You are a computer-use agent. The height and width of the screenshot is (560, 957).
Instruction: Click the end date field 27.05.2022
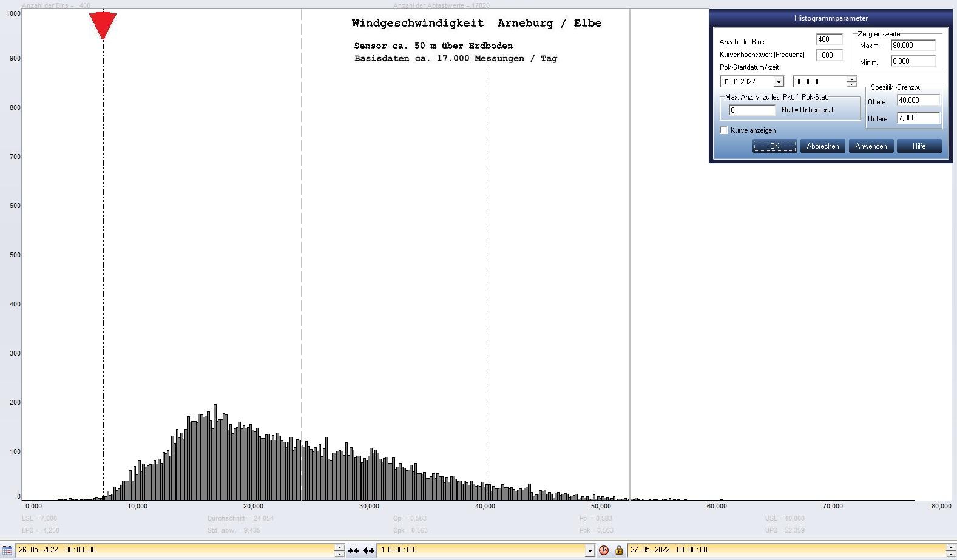786,550
